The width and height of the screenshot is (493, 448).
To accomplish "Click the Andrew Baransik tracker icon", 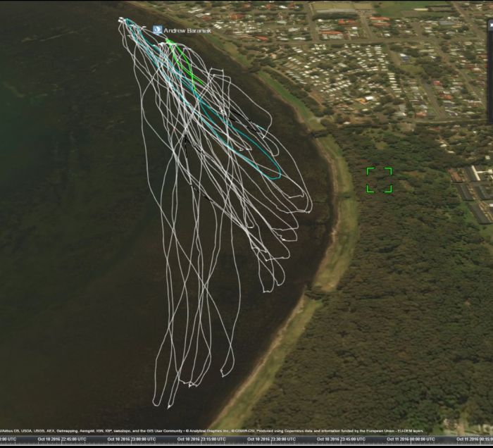I will [156, 30].
